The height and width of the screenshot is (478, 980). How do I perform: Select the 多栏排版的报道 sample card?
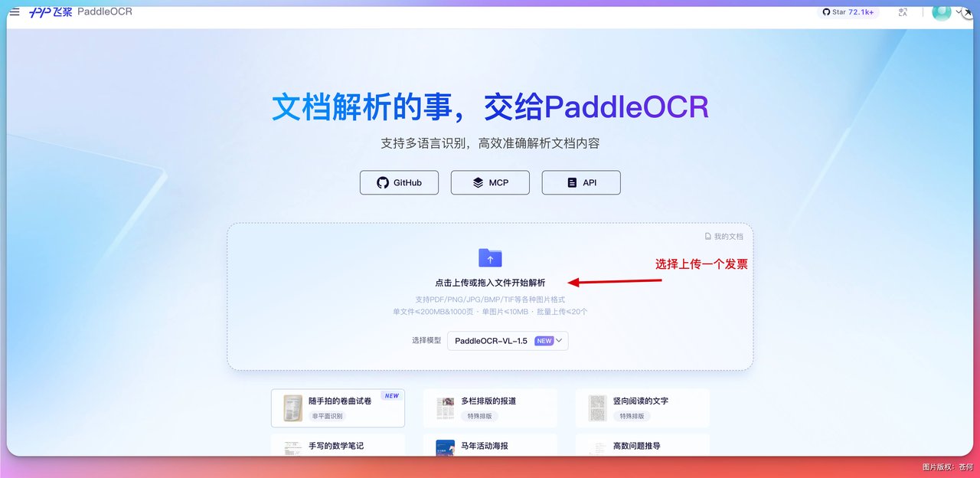[490, 408]
